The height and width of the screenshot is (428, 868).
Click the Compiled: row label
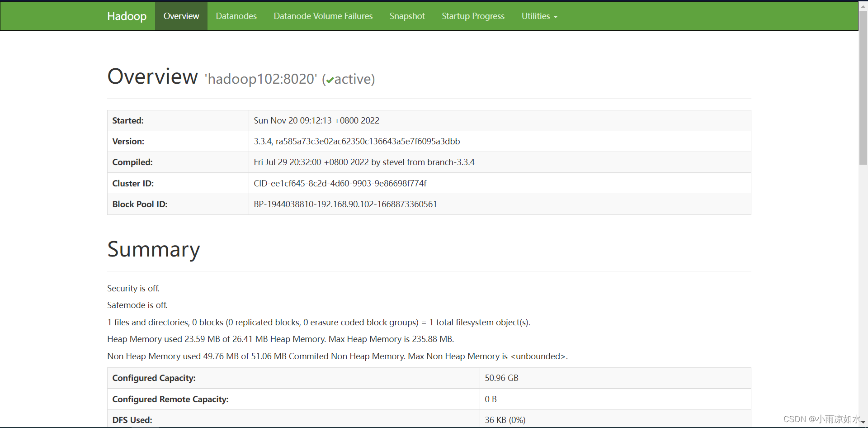click(132, 162)
